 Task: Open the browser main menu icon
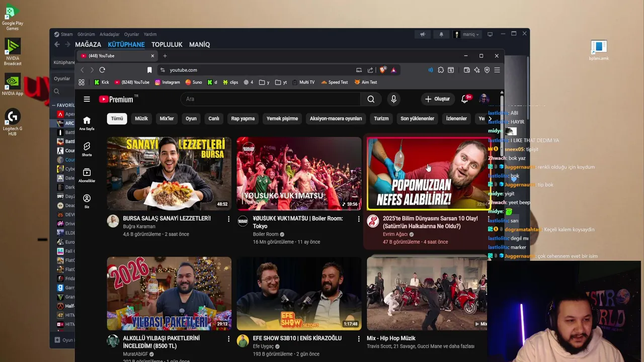(x=497, y=70)
